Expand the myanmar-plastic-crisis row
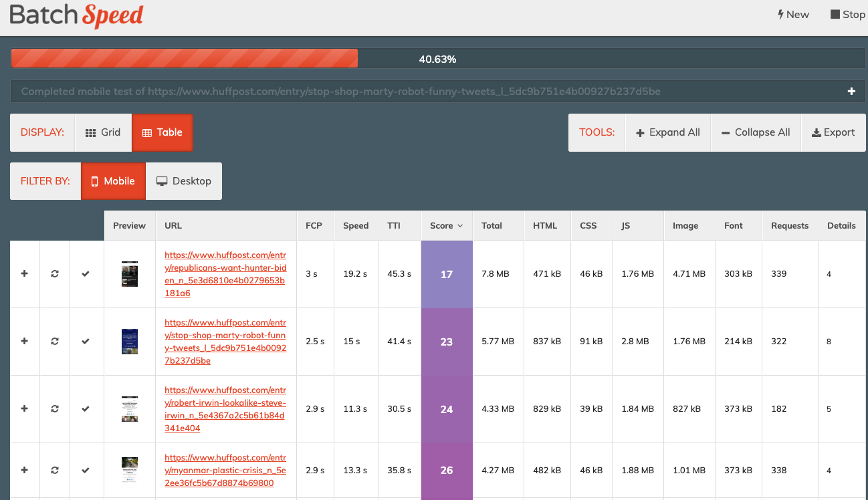Viewport: 868px width, 500px height. point(25,471)
